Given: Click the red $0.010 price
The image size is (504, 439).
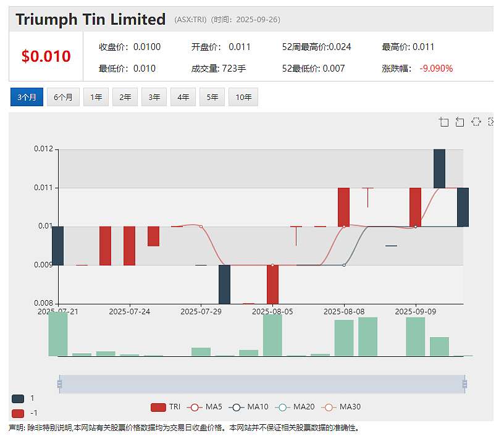Looking at the screenshot, I should pos(46,56).
